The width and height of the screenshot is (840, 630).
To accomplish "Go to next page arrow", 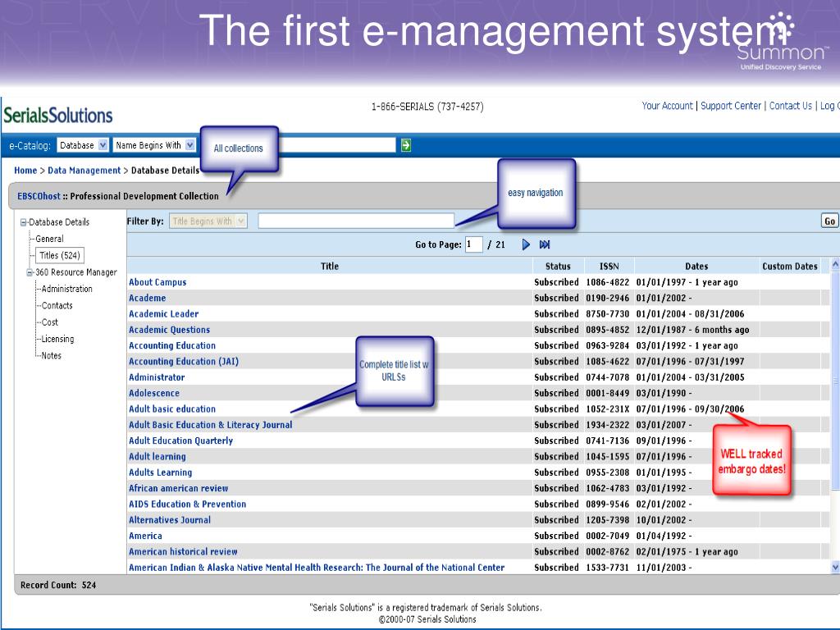I will pos(526,244).
